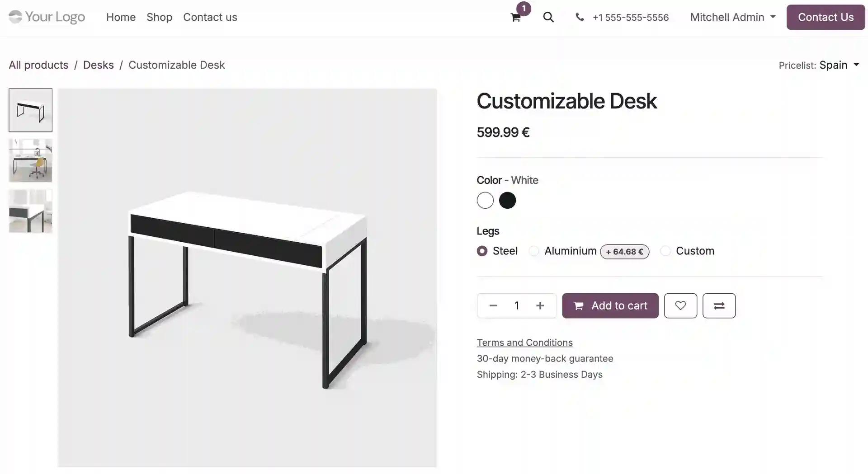
Task: Keep Steel legs selected
Action: click(481, 251)
